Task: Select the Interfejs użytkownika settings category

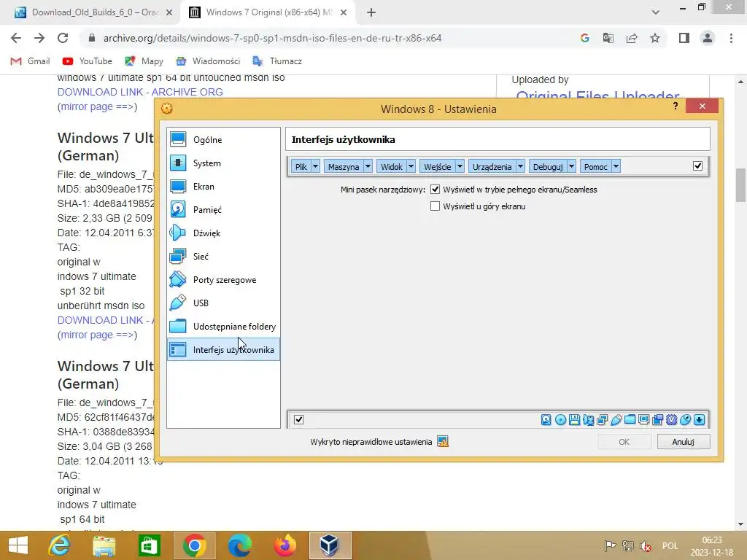Action: point(223,349)
